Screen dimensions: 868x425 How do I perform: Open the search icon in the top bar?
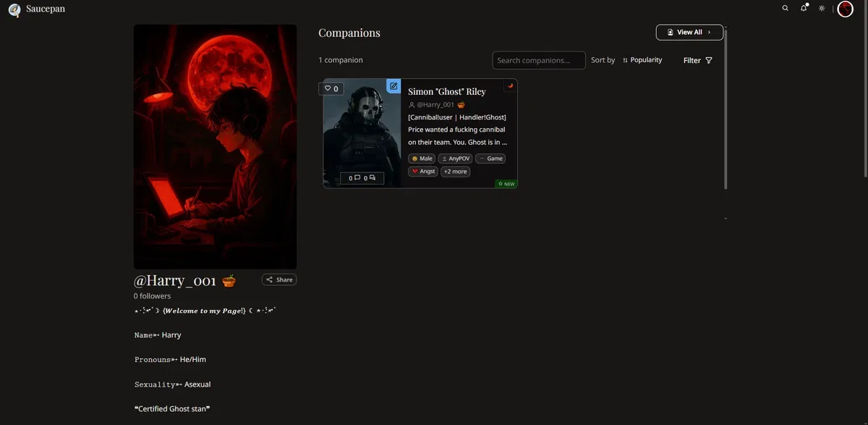(x=786, y=9)
